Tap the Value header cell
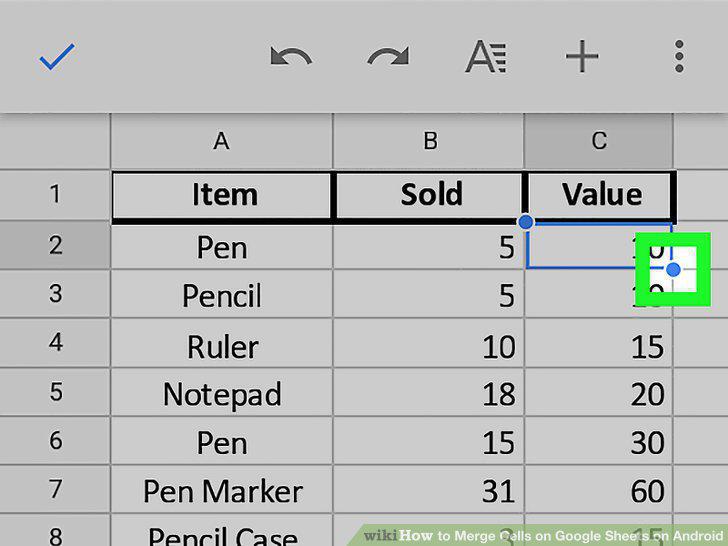 click(600, 195)
